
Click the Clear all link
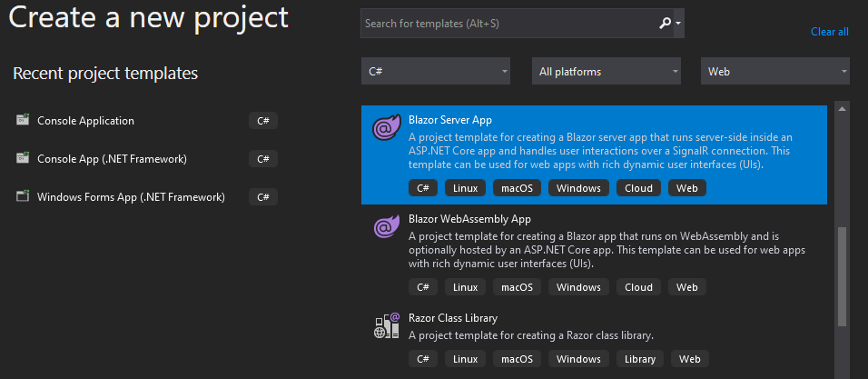click(x=829, y=32)
